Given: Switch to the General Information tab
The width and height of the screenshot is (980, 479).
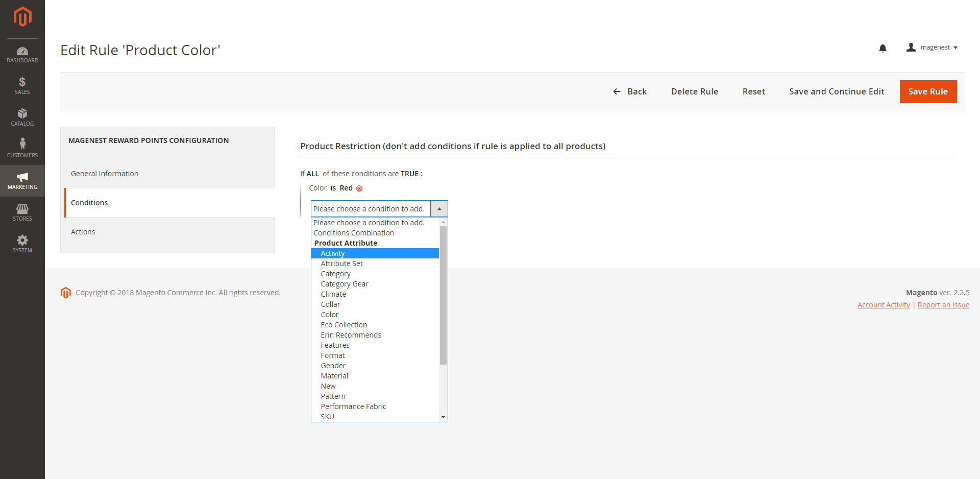Looking at the screenshot, I should (x=105, y=174).
